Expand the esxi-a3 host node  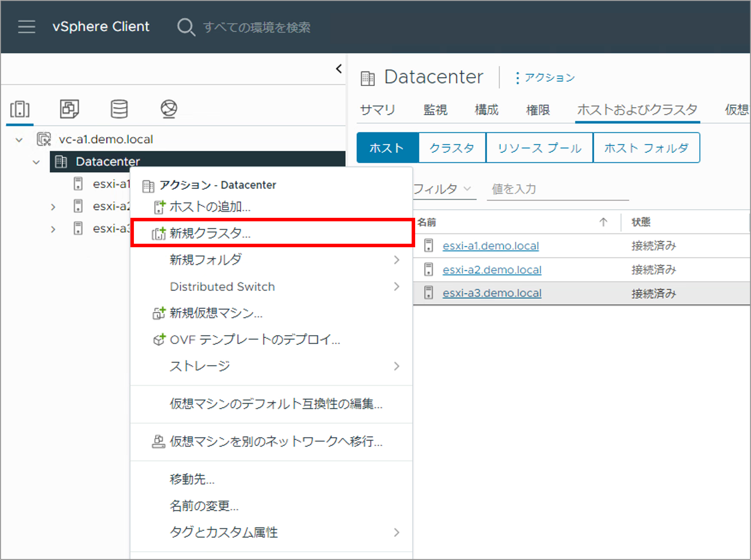(53, 229)
